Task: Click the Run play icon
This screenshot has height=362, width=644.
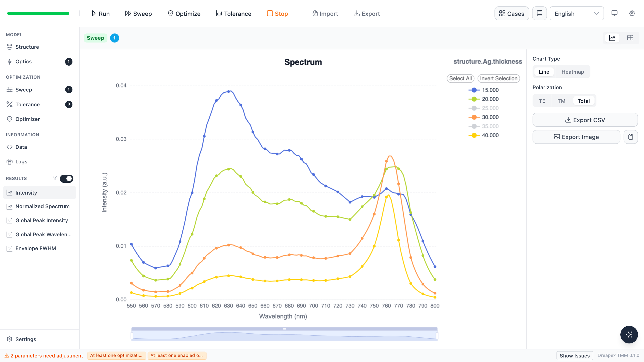Action: click(x=94, y=14)
